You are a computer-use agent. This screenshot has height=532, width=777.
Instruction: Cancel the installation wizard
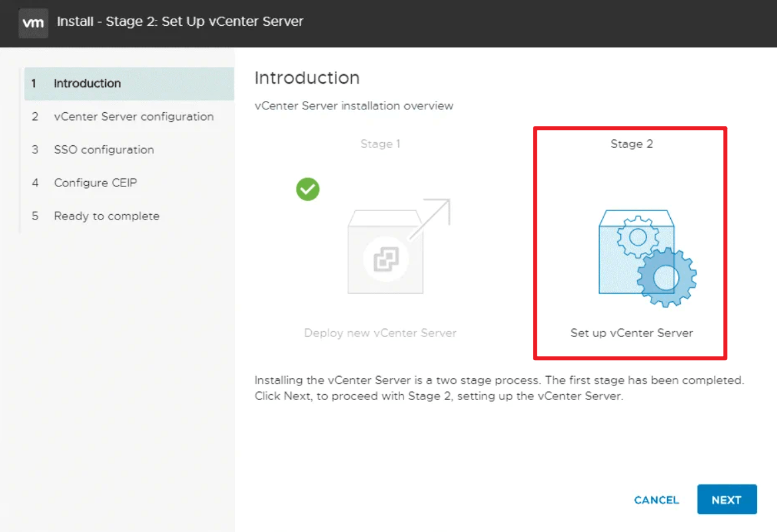click(656, 499)
